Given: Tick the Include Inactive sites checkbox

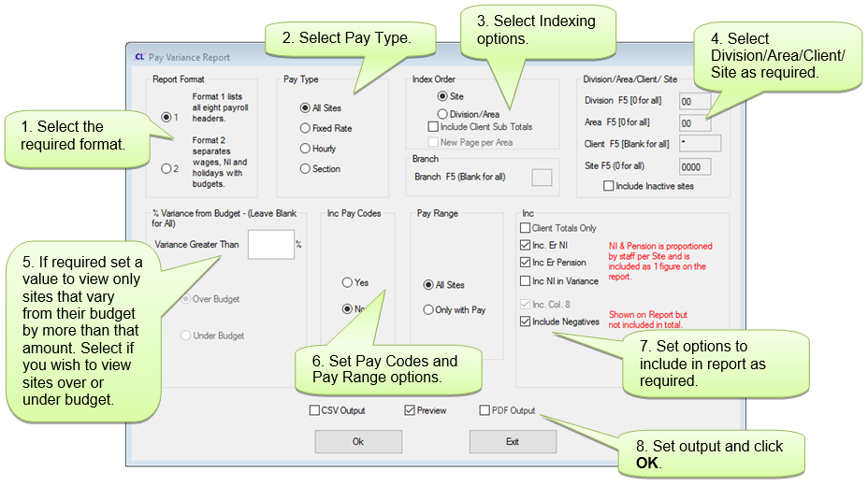Looking at the screenshot, I should point(609,186).
